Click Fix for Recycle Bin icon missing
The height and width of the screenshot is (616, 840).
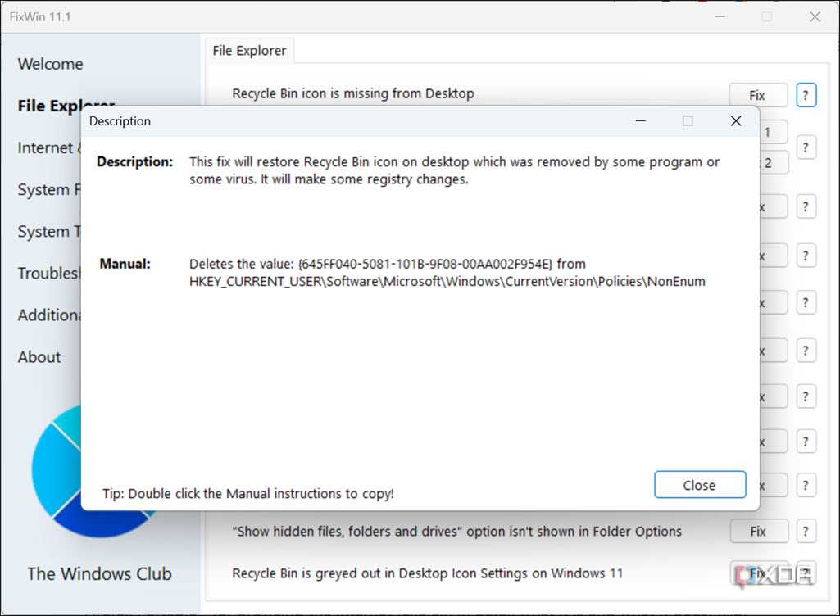[758, 95]
